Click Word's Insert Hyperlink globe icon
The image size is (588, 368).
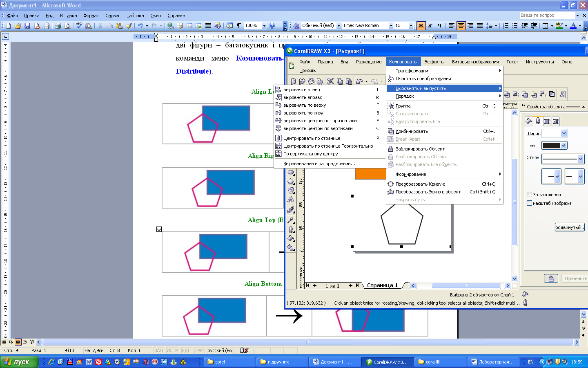tap(171, 26)
